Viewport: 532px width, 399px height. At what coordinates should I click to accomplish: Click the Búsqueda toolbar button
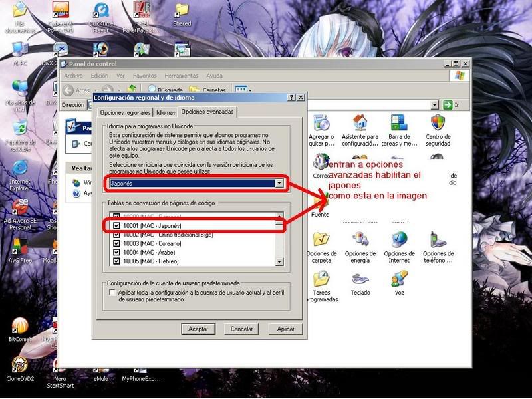coord(166,90)
